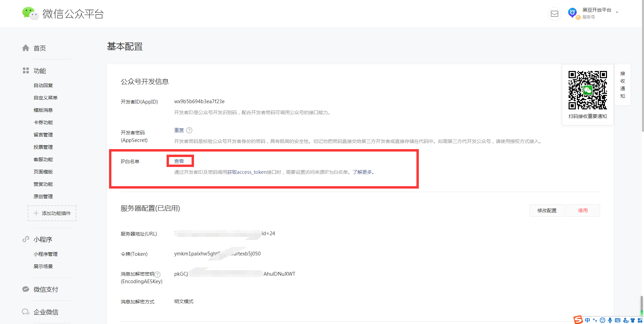
Task: Click 重置 AppSecret link
Action: click(179, 130)
